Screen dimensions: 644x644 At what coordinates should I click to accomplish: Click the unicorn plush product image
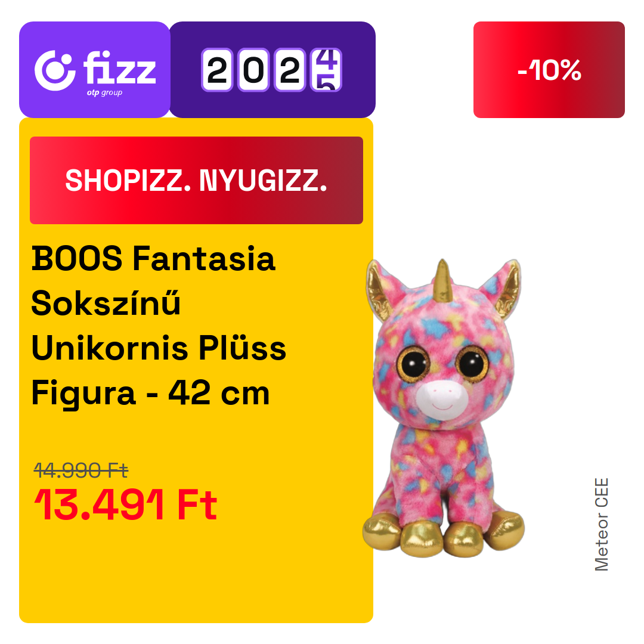click(x=444, y=408)
